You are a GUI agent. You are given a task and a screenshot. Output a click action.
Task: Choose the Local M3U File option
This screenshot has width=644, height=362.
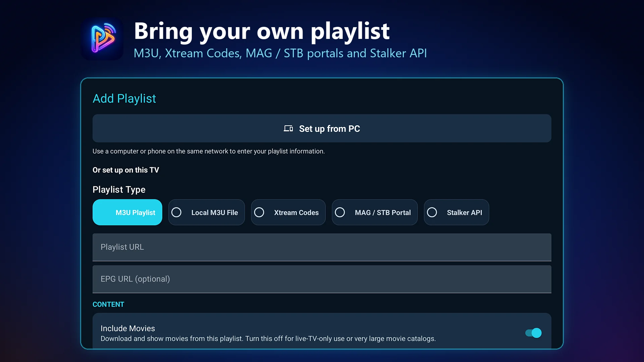206,212
